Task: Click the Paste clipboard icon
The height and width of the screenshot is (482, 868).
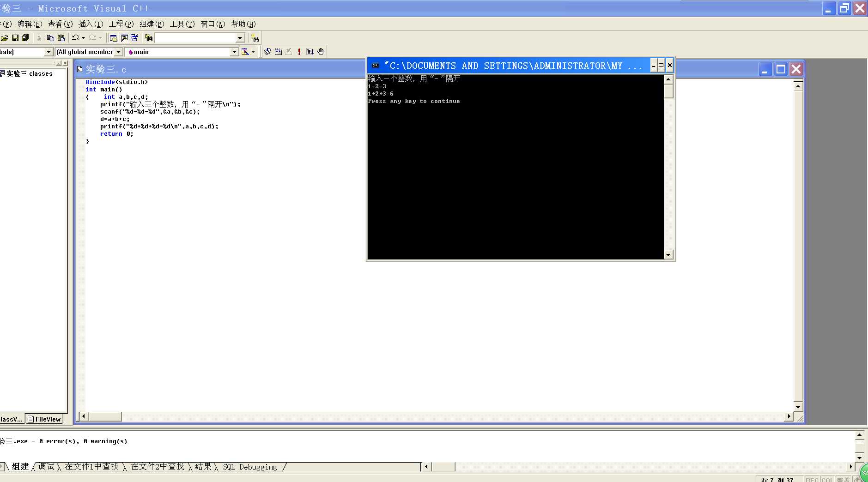Action: pos(61,38)
